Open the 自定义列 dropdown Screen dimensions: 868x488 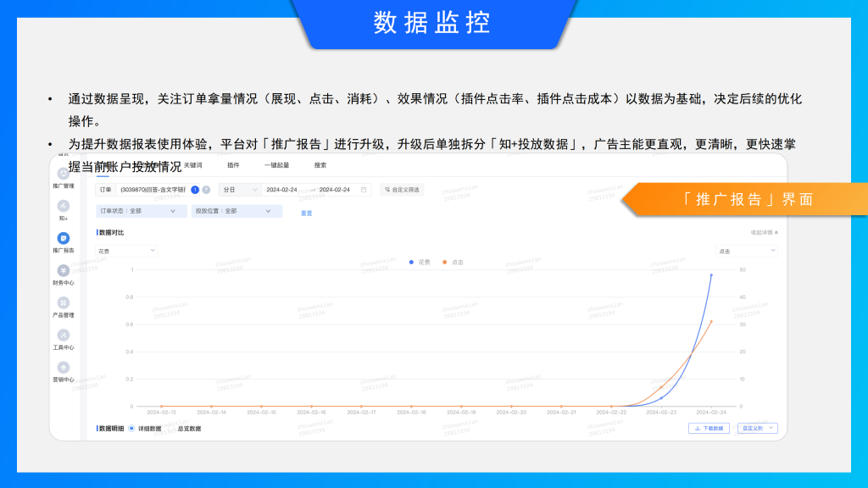click(x=757, y=428)
